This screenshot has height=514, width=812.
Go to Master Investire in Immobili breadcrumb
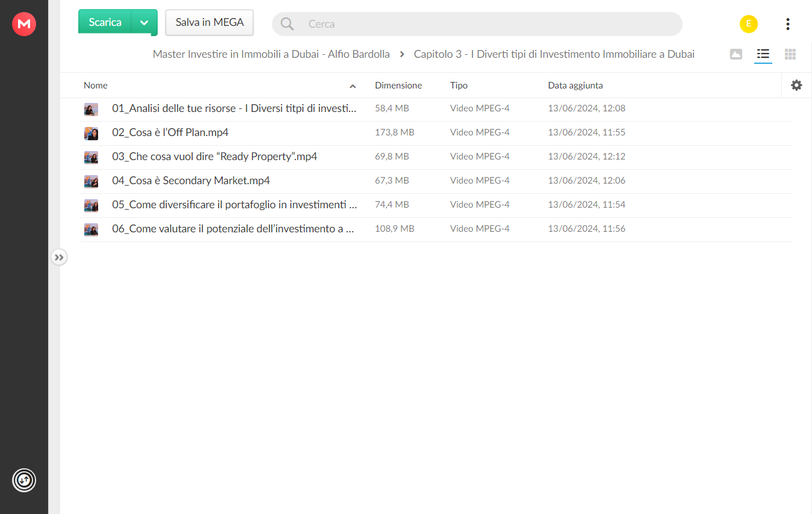[x=271, y=54]
